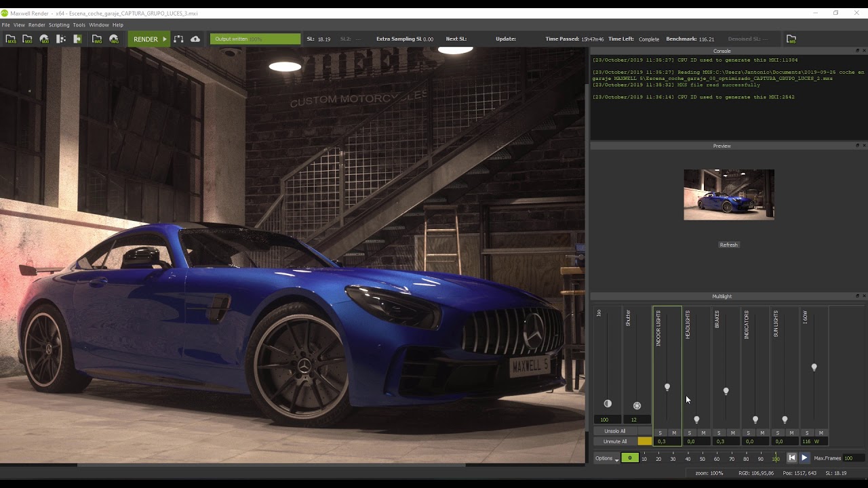Click the Unsolo All button
This screenshot has height=488, width=868.
pyautogui.click(x=615, y=431)
